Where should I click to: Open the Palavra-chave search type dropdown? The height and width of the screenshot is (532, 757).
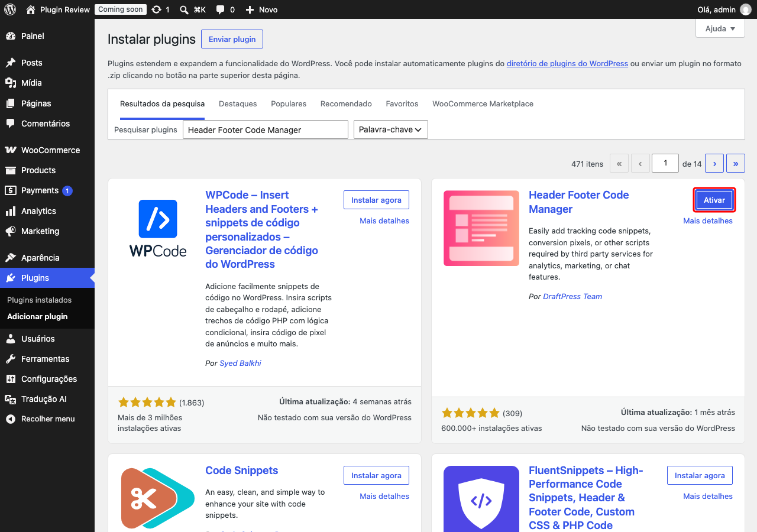tap(390, 129)
